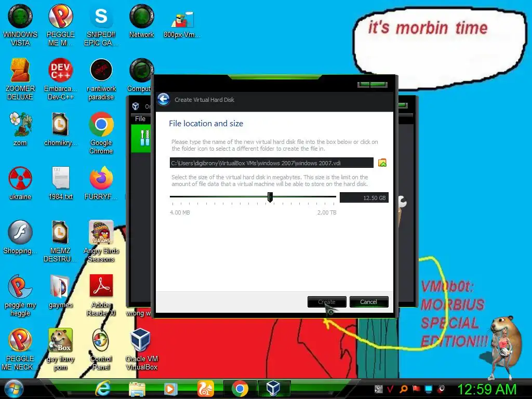Open the WINDOWS VISTA desktop icon
This screenshot has height=399, width=532.
[20, 25]
